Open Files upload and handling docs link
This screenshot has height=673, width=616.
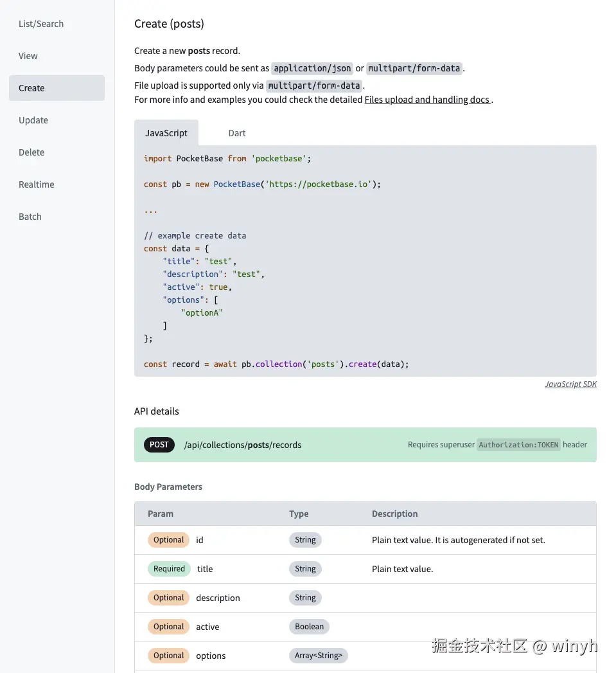(427, 100)
